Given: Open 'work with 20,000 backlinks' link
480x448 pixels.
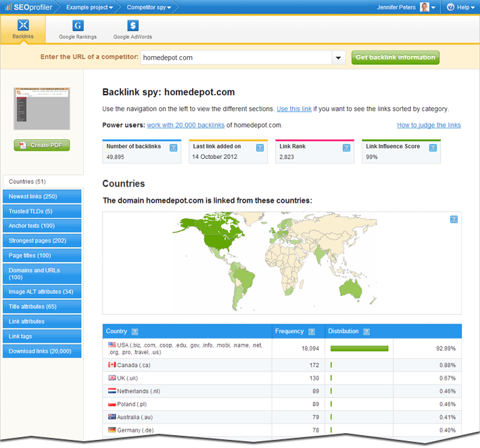Looking at the screenshot, I should [185, 125].
